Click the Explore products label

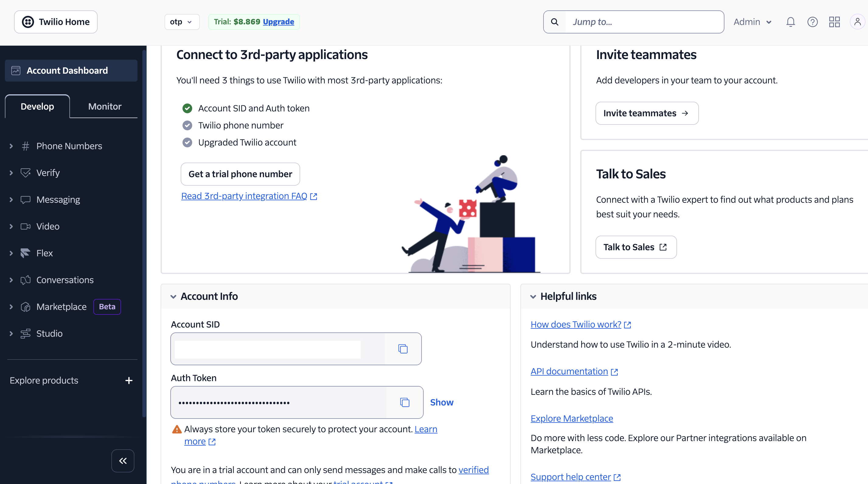pyautogui.click(x=44, y=381)
